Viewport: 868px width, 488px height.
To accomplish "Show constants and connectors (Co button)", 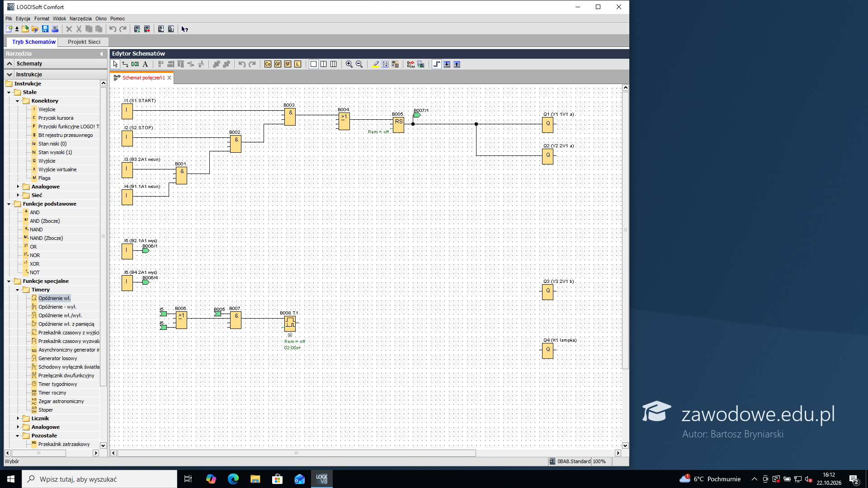I will 268,64.
